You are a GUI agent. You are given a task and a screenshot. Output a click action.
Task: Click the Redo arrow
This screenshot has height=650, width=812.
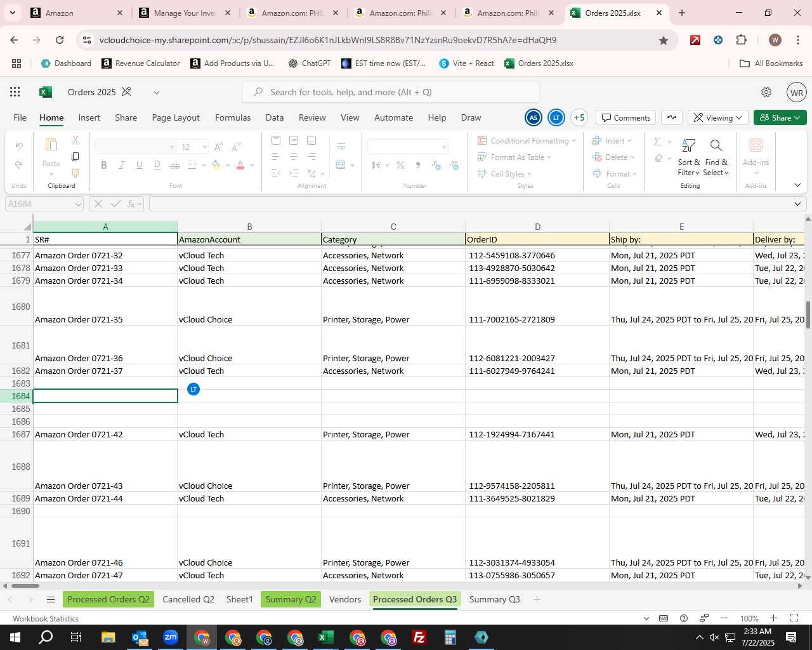19,164
